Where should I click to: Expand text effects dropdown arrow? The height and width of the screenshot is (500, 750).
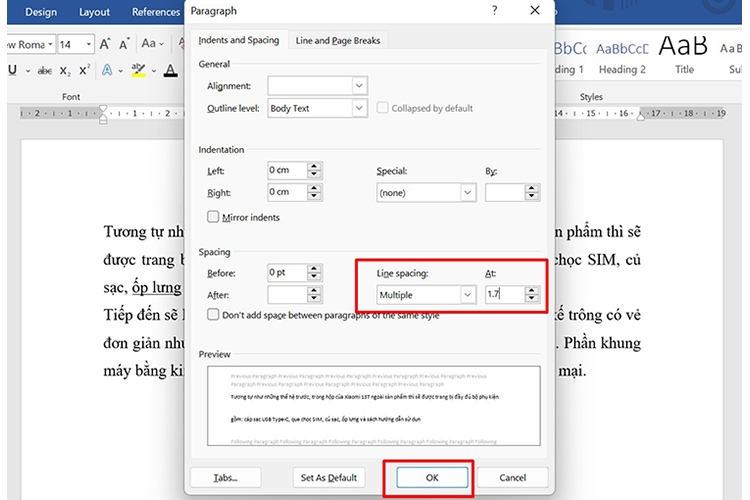click(x=121, y=71)
